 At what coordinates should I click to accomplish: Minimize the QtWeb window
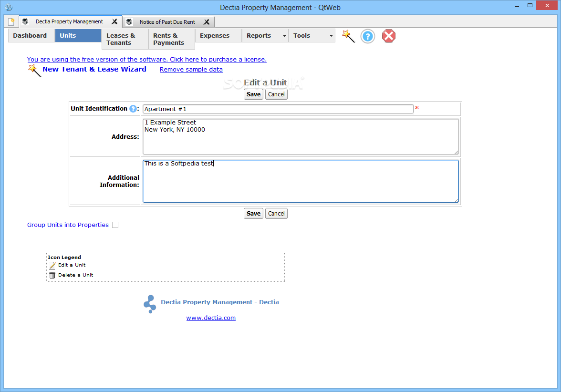coord(517,6)
